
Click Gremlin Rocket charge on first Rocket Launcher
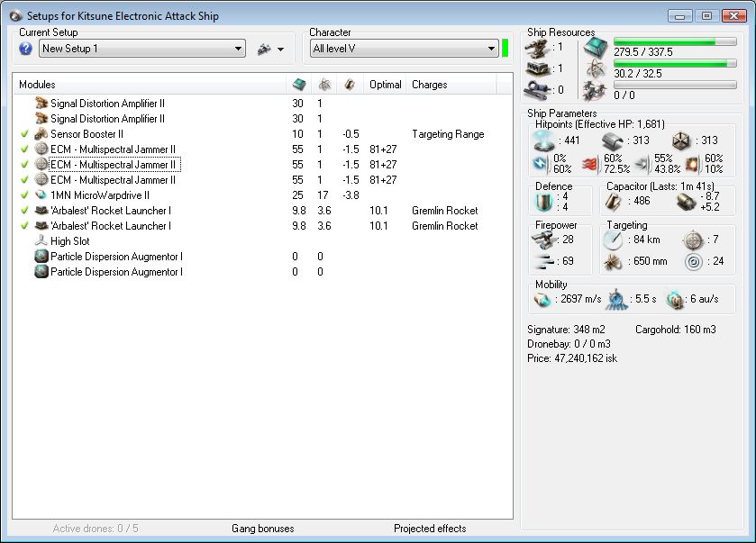pos(444,211)
